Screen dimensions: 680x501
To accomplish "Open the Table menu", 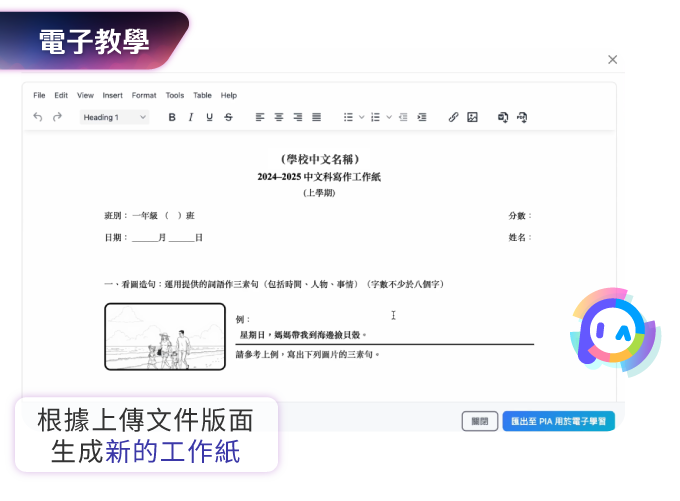I will (202, 95).
